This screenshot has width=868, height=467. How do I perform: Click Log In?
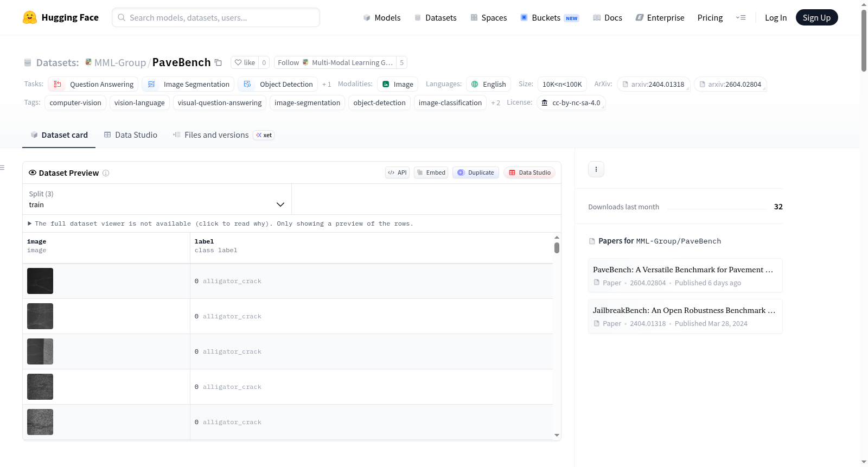pos(776,18)
